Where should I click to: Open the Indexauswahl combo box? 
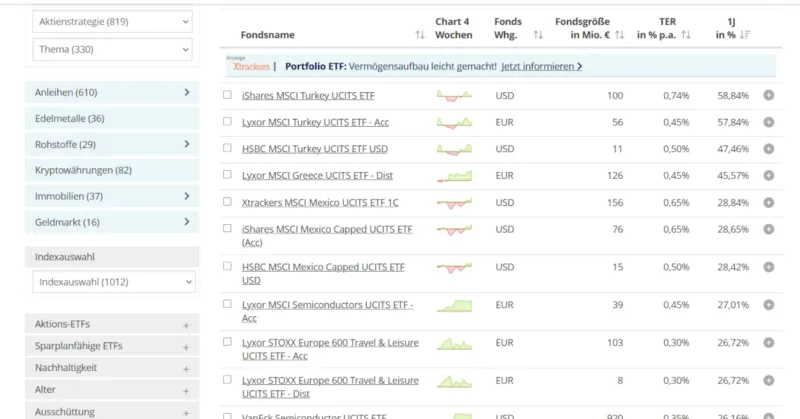pyautogui.click(x=112, y=282)
